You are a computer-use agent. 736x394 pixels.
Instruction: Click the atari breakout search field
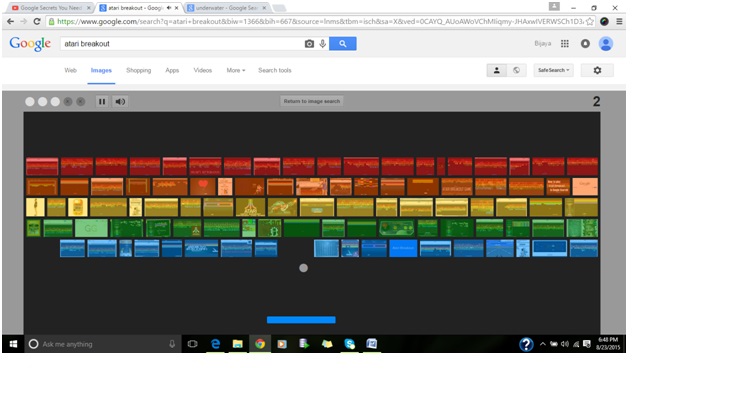coord(182,44)
